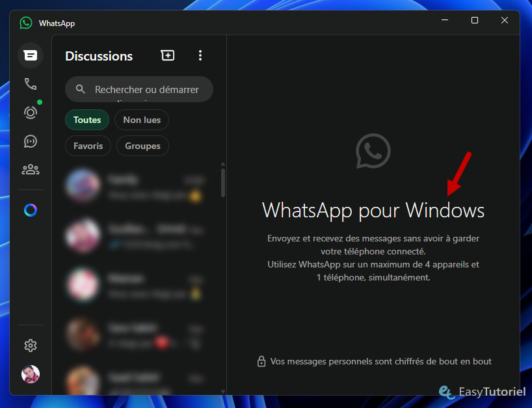Filter chats by 'Groupes'
The image size is (532, 408).
tap(142, 146)
